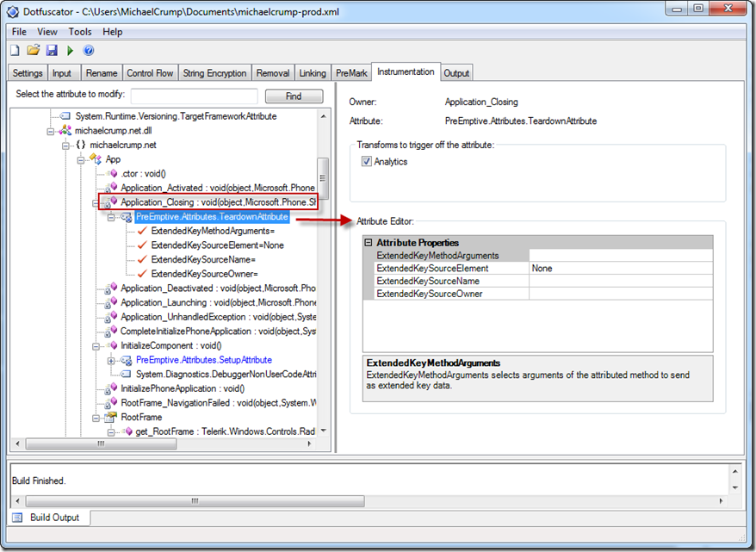Image resolution: width=756 pixels, height=552 pixels.
Task: Click the TeardownAttribute node icon
Action: click(127, 217)
